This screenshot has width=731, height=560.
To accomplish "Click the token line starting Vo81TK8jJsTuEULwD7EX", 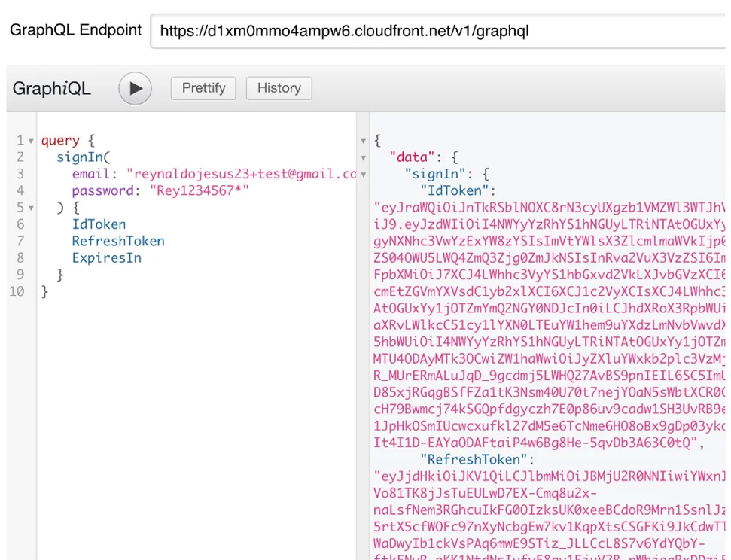I will tap(485, 493).
